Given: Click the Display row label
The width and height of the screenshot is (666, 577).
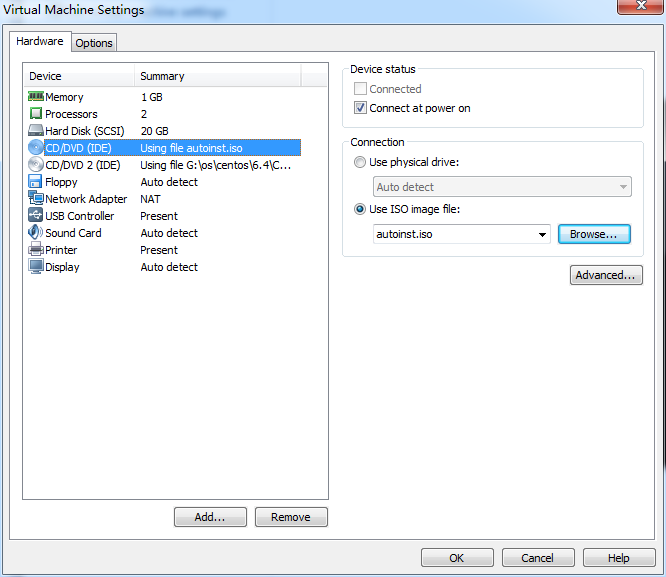Looking at the screenshot, I should tap(62, 267).
